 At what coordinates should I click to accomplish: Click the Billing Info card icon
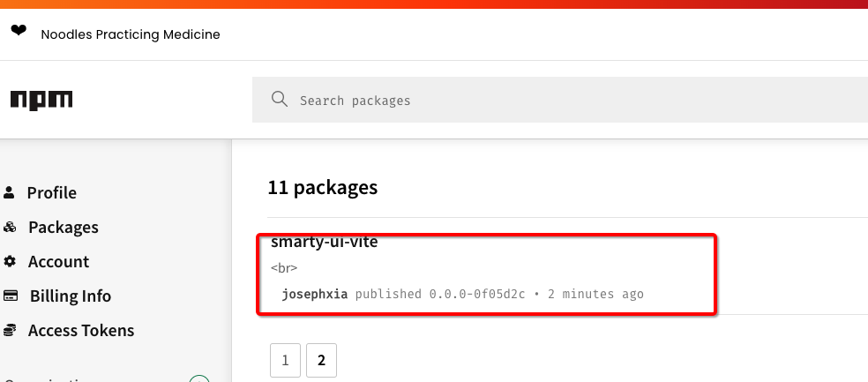(x=11, y=296)
